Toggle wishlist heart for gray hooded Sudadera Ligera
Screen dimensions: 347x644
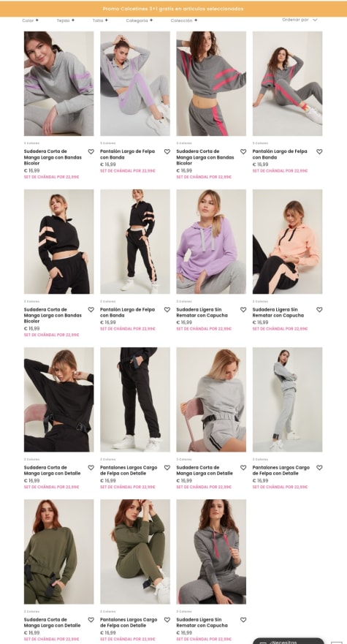243,620
